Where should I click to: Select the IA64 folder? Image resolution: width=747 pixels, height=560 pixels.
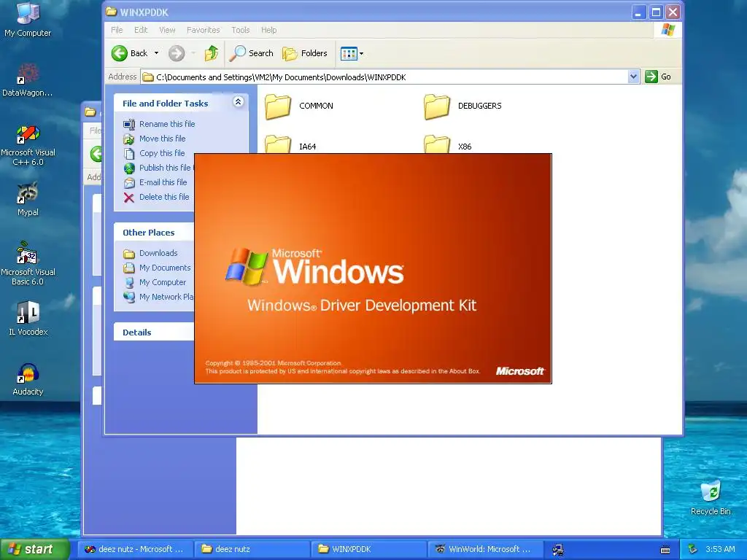click(x=290, y=145)
